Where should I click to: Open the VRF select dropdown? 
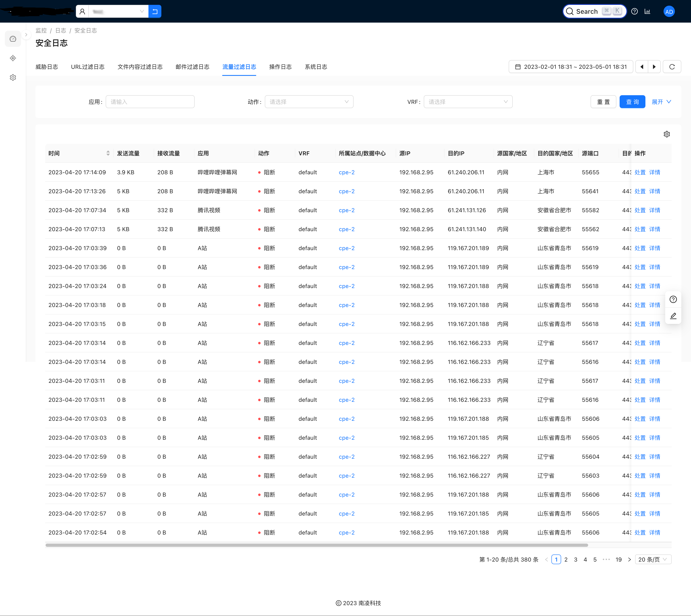[x=468, y=102]
